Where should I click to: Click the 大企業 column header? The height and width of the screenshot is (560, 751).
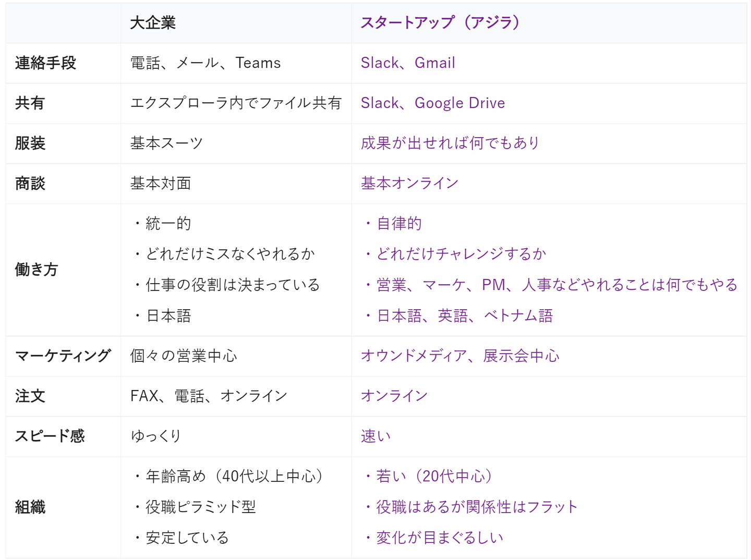[x=153, y=23]
